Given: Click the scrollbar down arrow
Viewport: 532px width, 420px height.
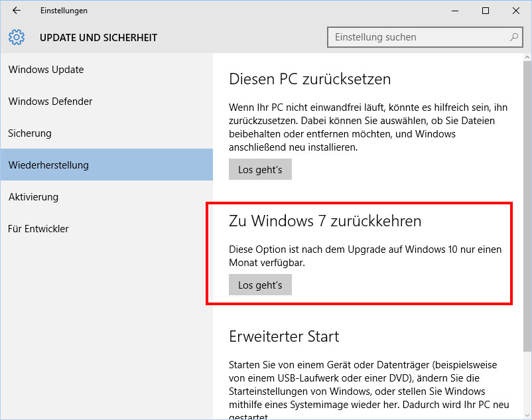Looking at the screenshot, I should pyautogui.click(x=527, y=415).
